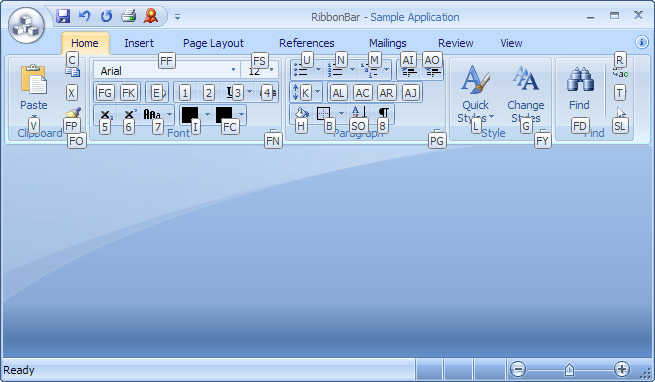Switch to the Insert tab
The height and width of the screenshot is (382, 655).
[139, 43]
